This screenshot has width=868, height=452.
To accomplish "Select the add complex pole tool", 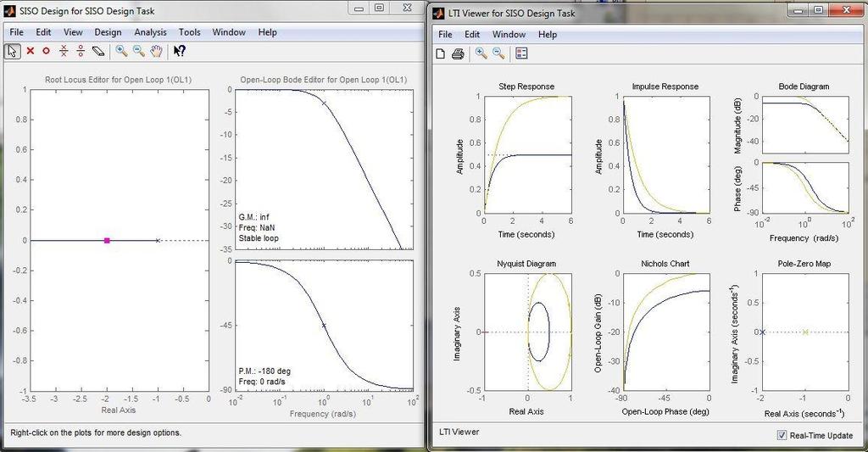I will tap(64, 51).
